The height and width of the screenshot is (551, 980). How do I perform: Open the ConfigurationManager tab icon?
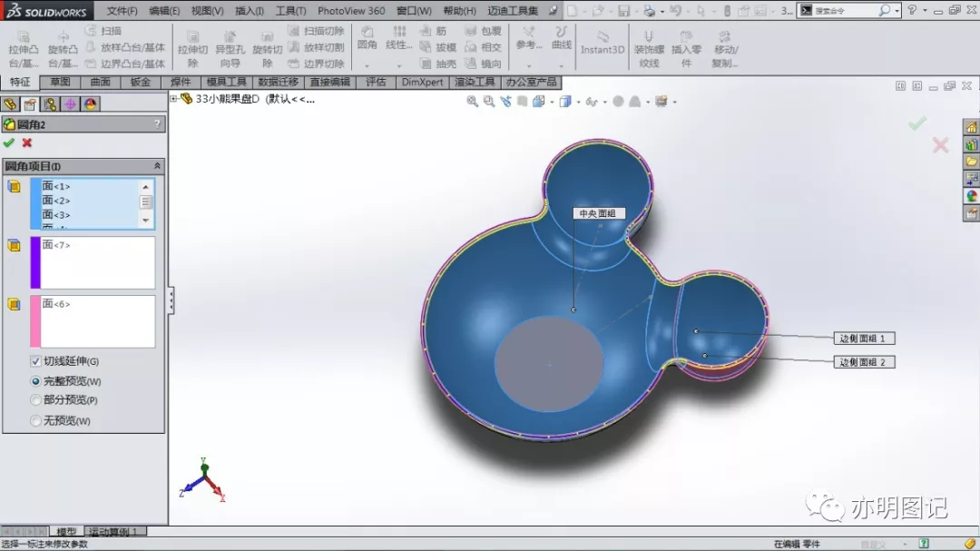point(50,103)
